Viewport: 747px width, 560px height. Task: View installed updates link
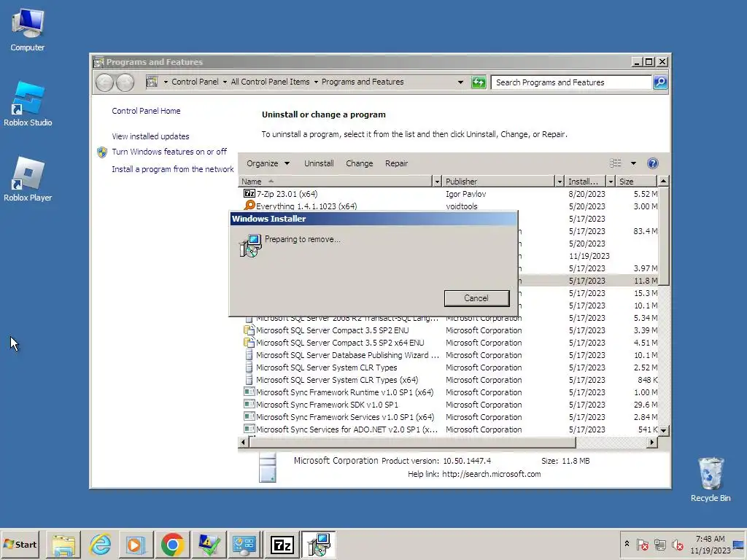[x=150, y=136]
